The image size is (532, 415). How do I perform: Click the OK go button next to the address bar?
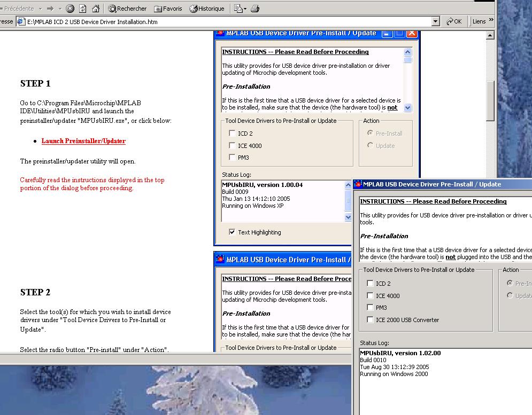(x=454, y=21)
